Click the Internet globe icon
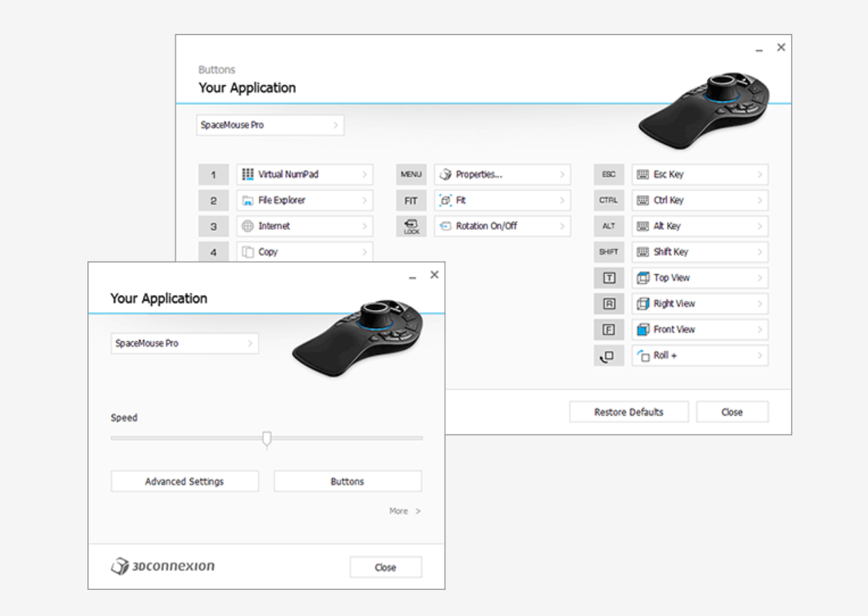 (248, 226)
